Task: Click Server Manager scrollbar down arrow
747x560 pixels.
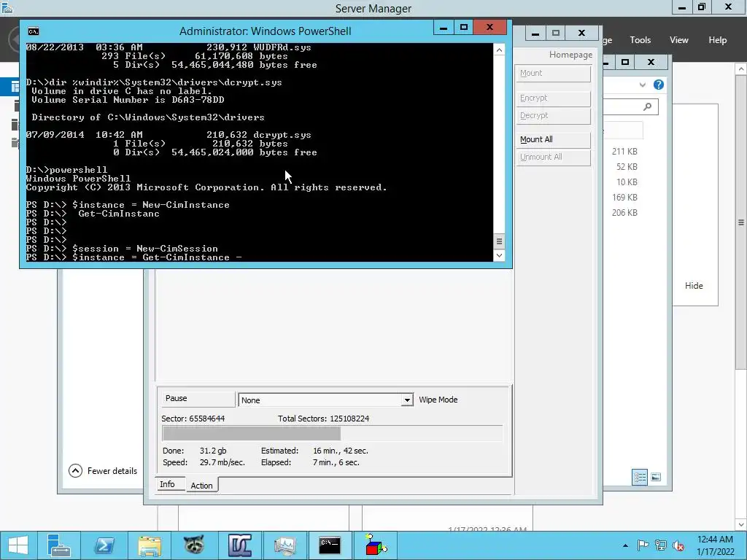Action: (741, 524)
